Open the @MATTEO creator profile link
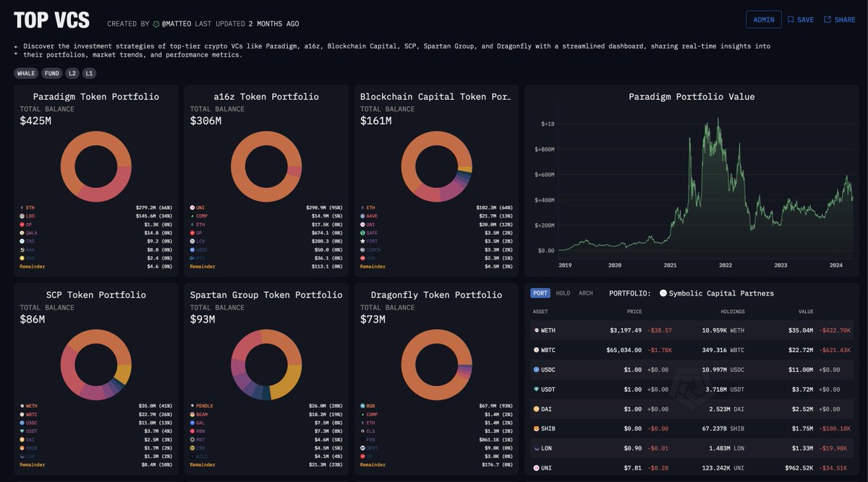Image resolution: width=868 pixels, height=482 pixels. tap(176, 23)
